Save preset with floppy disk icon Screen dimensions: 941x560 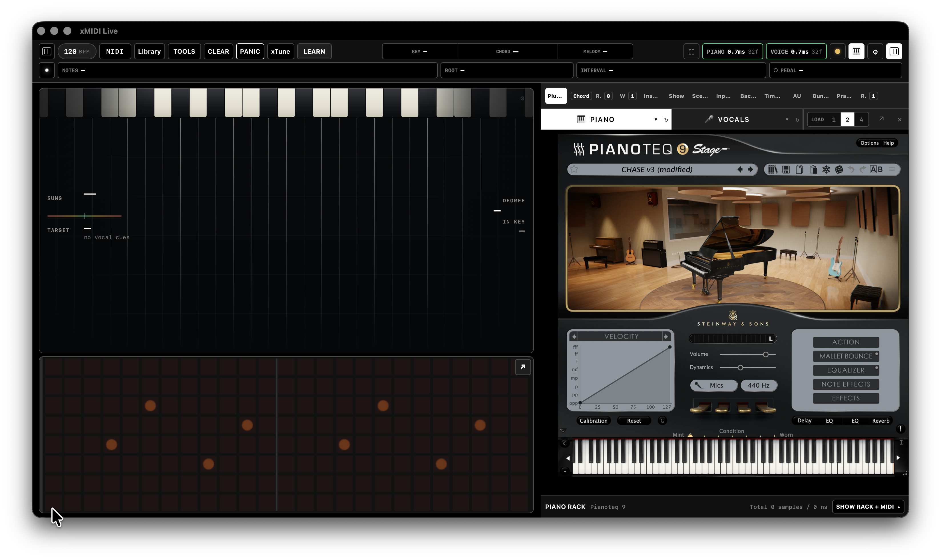pos(786,170)
